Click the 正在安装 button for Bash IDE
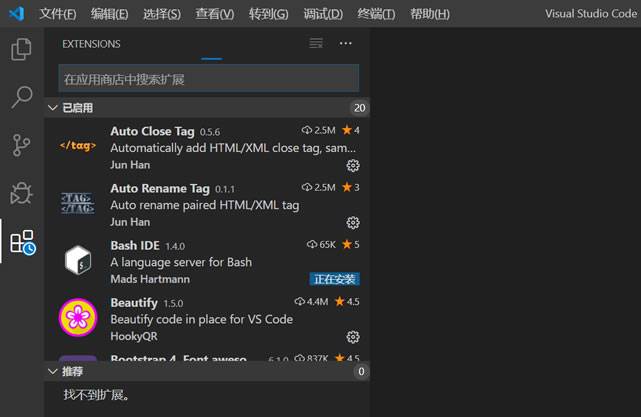This screenshot has width=641, height=417. 334,279
